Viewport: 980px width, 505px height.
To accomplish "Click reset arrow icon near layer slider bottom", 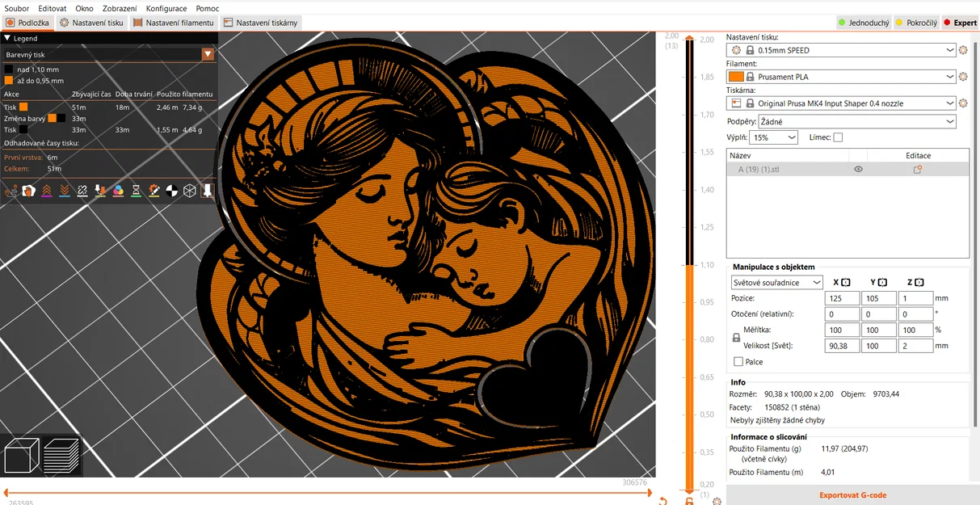I will [x=662, y=501].
